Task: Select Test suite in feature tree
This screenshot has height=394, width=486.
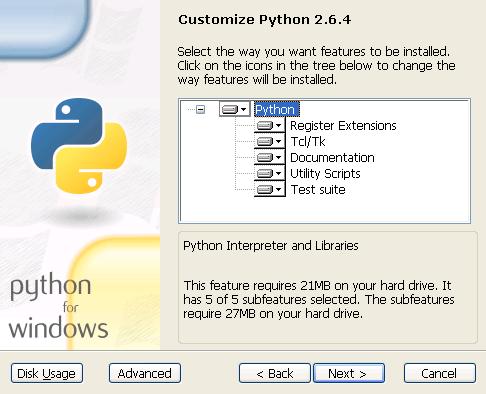Action: coord(318,190)
